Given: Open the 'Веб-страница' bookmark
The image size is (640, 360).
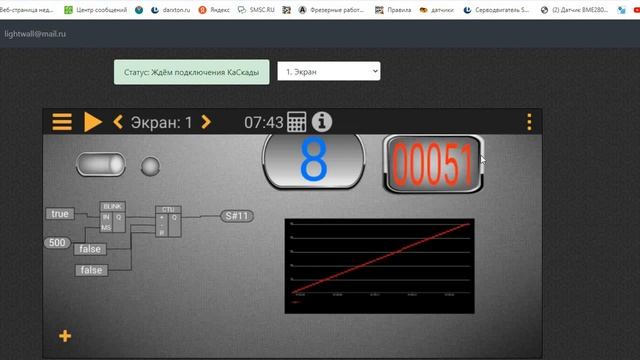Looking at the screenshot, I should pos(27,10).
